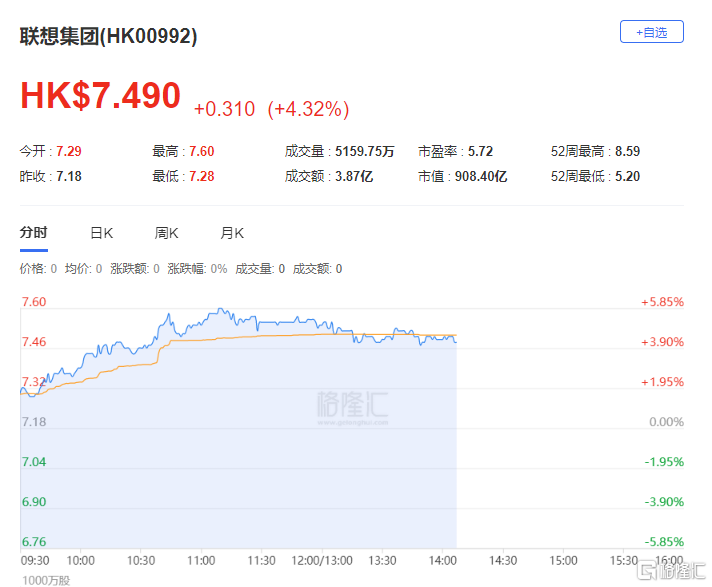
Task: Click the 均价: 0 chart readout
Action: tap(84, 269)
